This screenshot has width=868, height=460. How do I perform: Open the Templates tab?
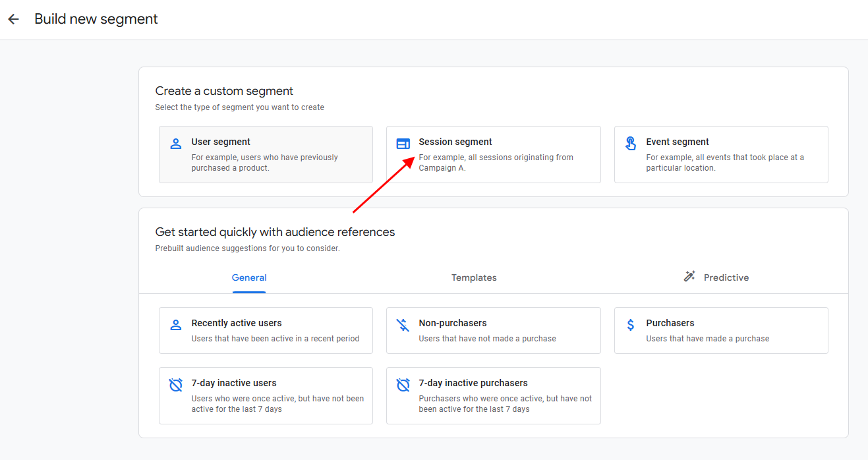click(x=474, y=277)
